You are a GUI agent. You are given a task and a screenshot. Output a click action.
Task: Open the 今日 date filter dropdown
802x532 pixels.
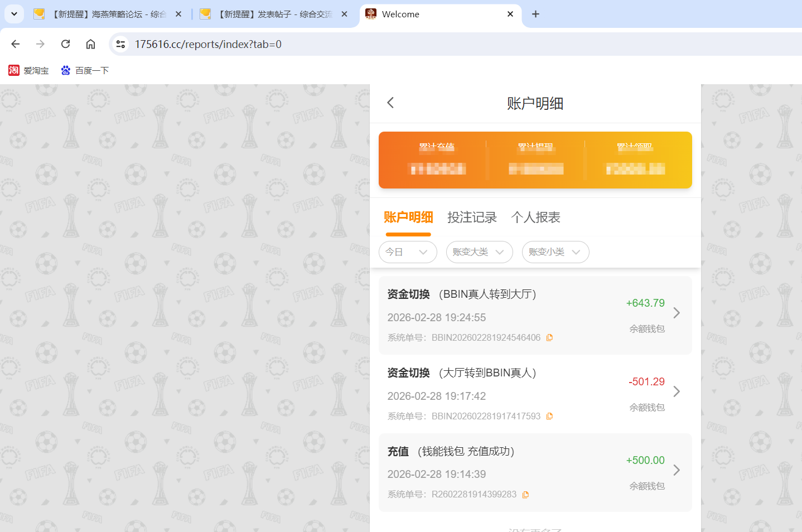[x=408, y=252]
